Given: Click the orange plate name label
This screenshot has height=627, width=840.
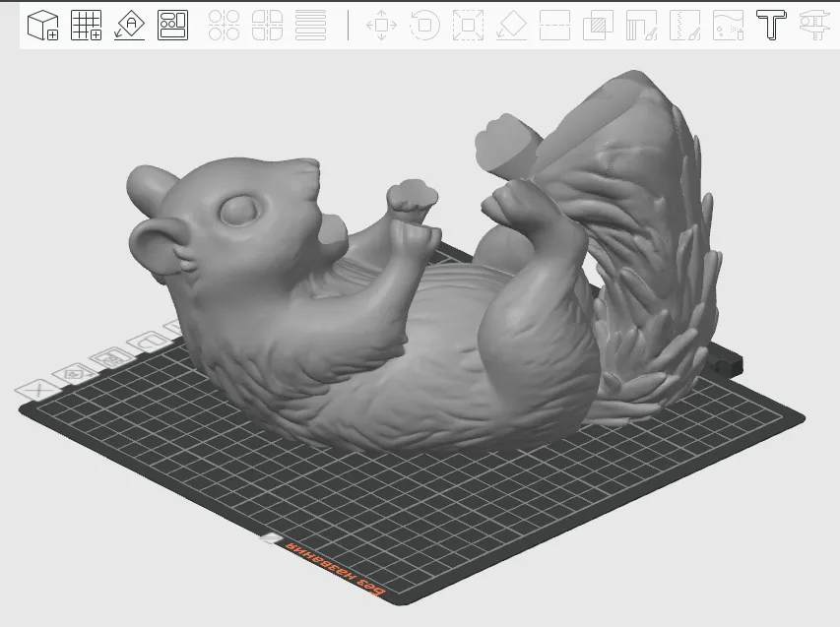Looking at the screenshot, I should click(335, 568).
